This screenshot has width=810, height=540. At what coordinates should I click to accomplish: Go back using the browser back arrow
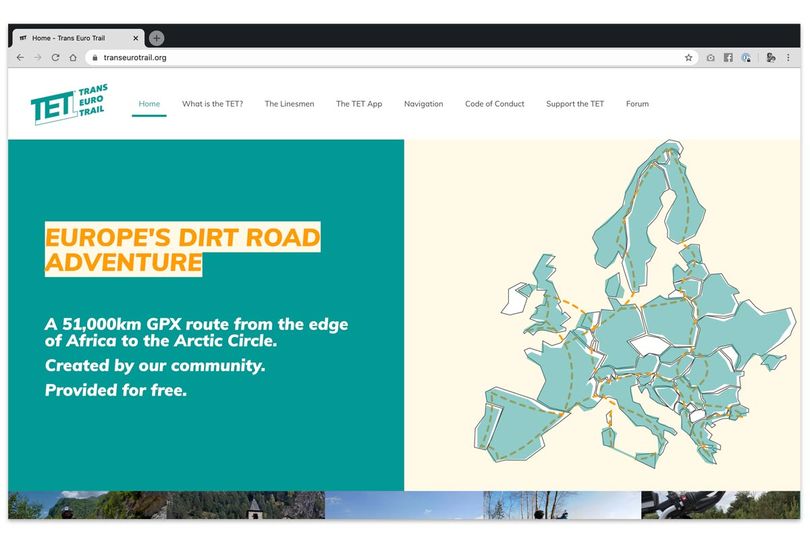click(x=20, y=57)
